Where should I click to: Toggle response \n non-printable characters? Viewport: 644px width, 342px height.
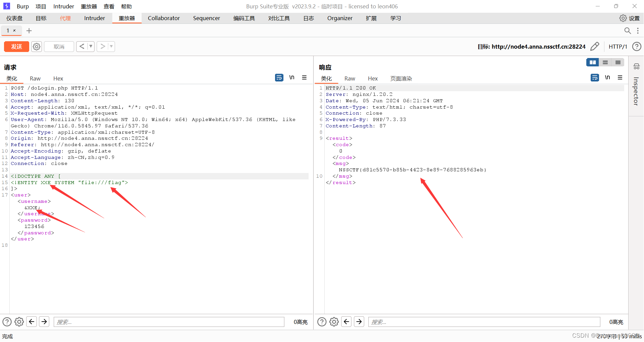(607, 77)
